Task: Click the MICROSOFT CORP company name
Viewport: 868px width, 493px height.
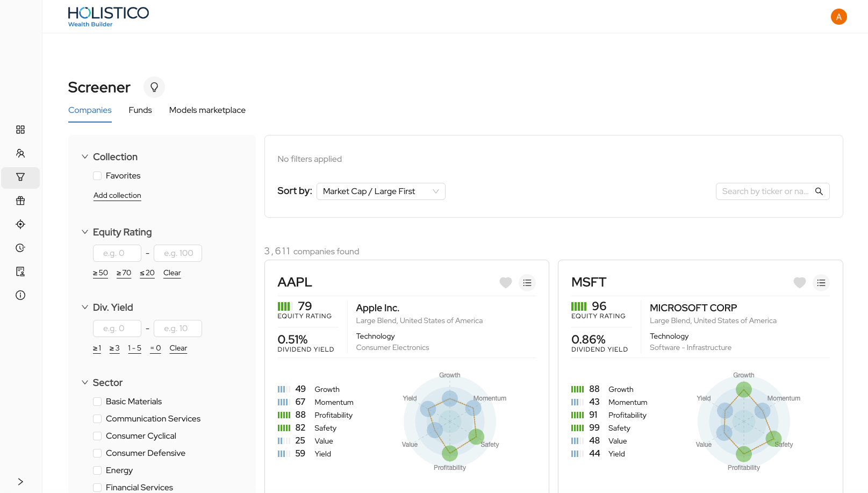Action: 693,308
